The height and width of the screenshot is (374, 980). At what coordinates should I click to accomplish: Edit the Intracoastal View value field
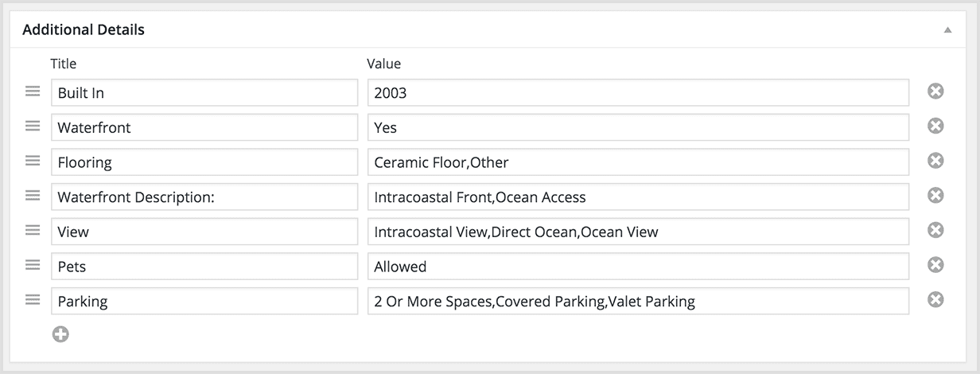[638, 231]
